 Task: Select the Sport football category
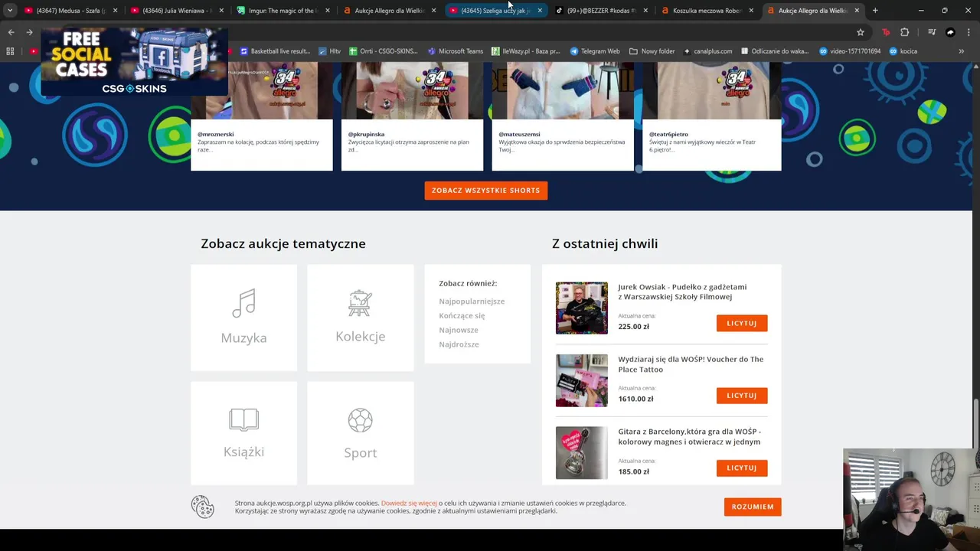click(360, 433)
